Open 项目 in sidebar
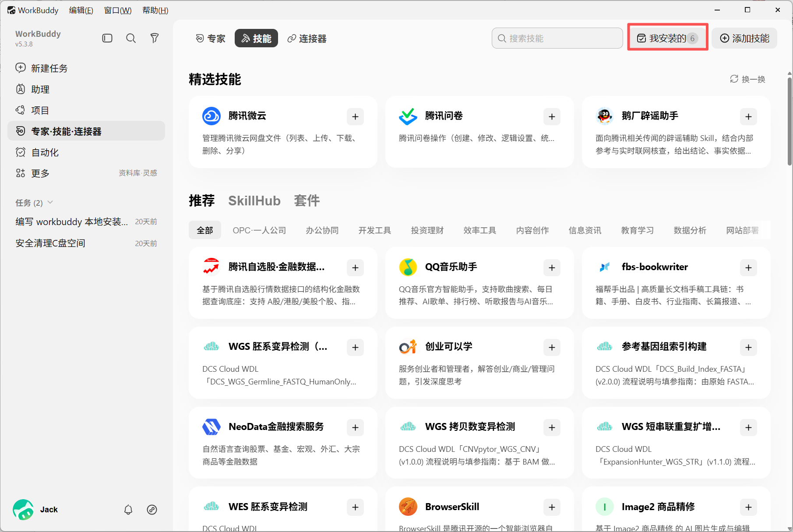The image size is (793, 532). coord(86,110)
